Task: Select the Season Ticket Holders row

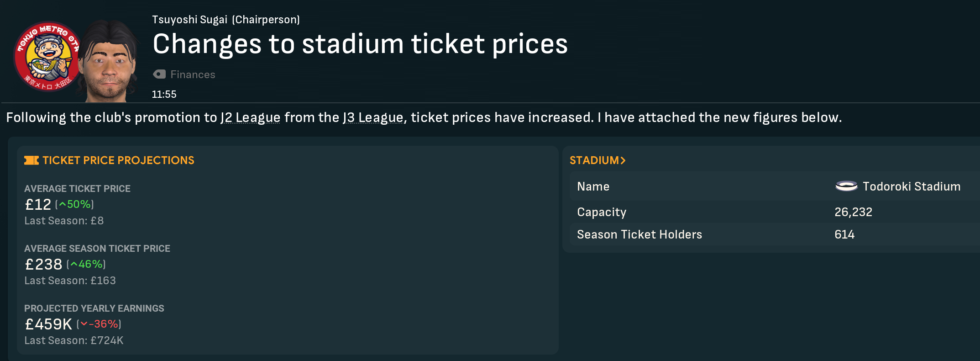Action: pos(771,234)
